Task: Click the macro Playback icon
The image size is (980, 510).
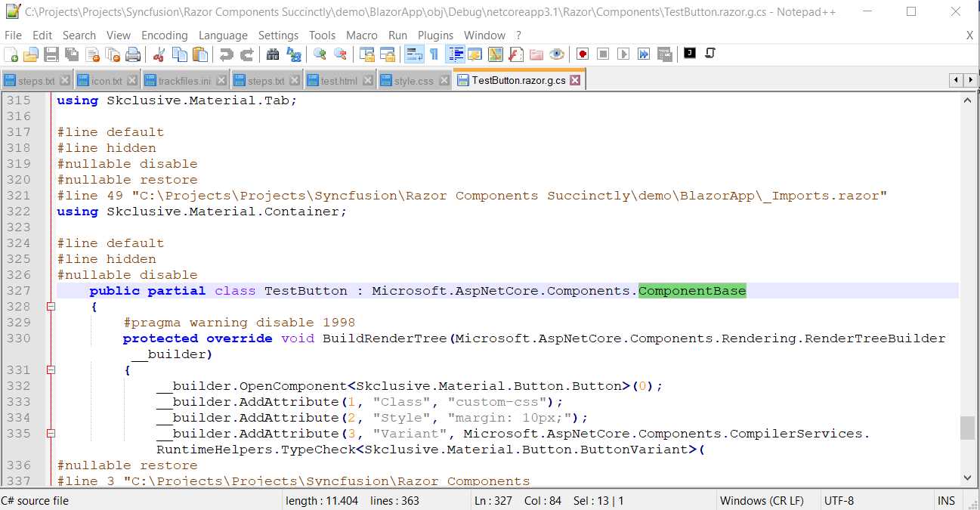Action: (623, 54)
